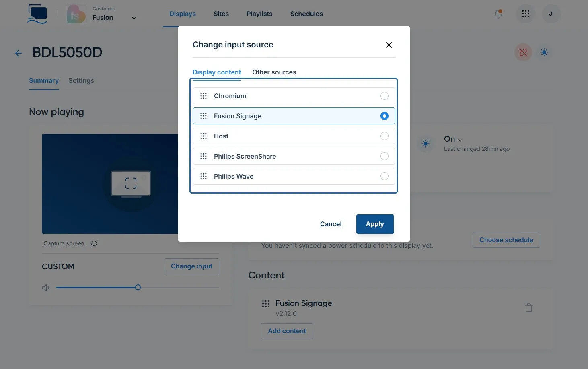The width and height of the screenshot is (588, 369).
Task: Open the Sites navigation tab
Action: click(221, 14)
